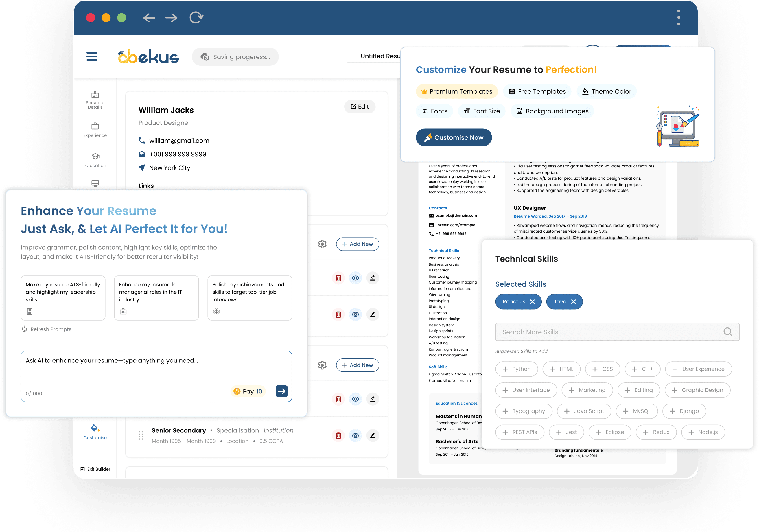The image size is (759, 532).
Task: Add the Redux suggested skill
Action: click(656, 432)
